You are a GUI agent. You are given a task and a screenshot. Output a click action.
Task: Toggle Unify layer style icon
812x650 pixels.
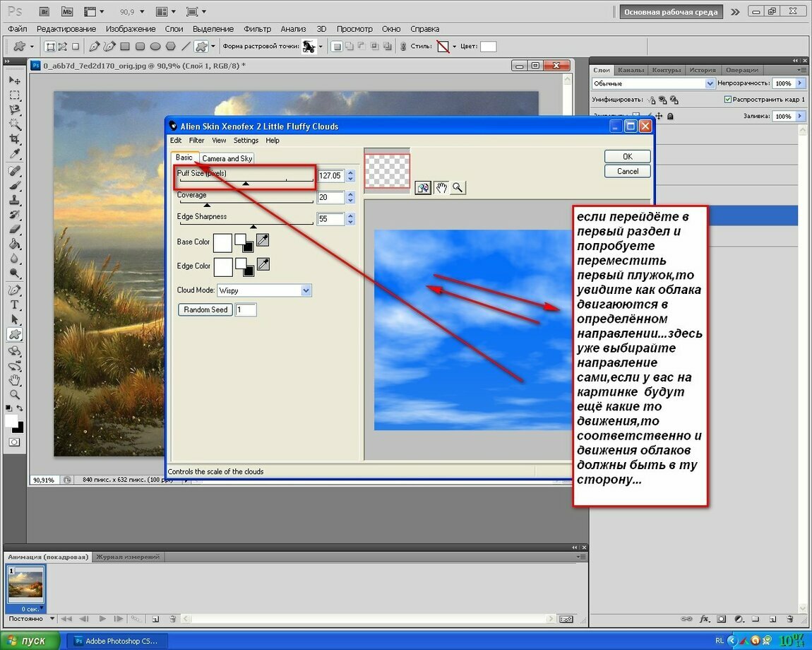tap(674, 100)
